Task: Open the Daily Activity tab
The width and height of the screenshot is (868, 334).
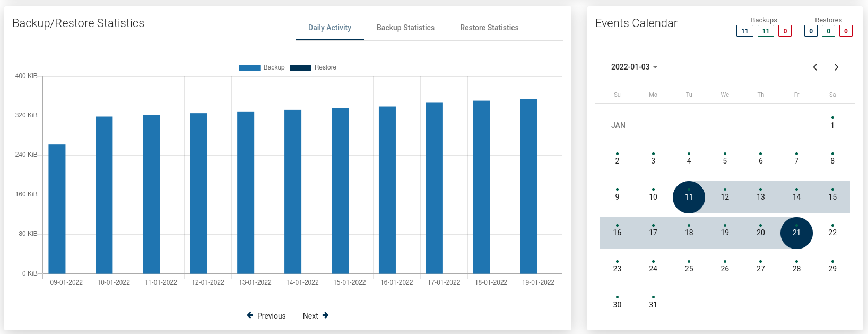Action: [329, 28]
